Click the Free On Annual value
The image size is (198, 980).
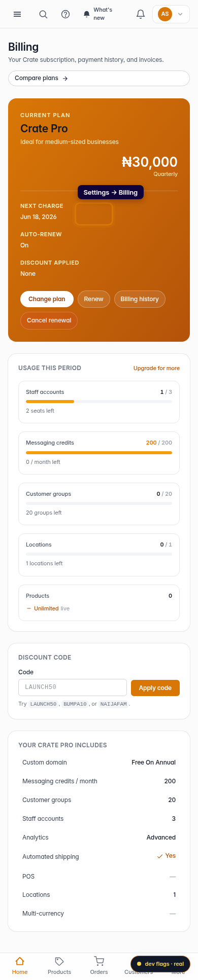tap(153, 763)
